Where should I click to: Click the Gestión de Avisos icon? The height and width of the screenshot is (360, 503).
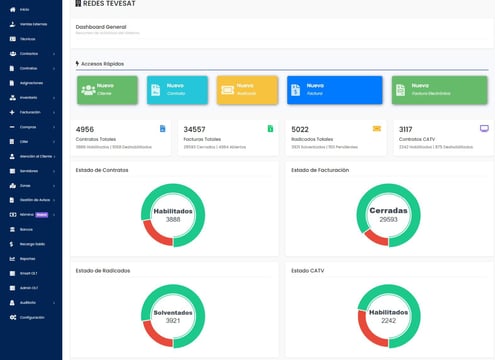[12, 200]
